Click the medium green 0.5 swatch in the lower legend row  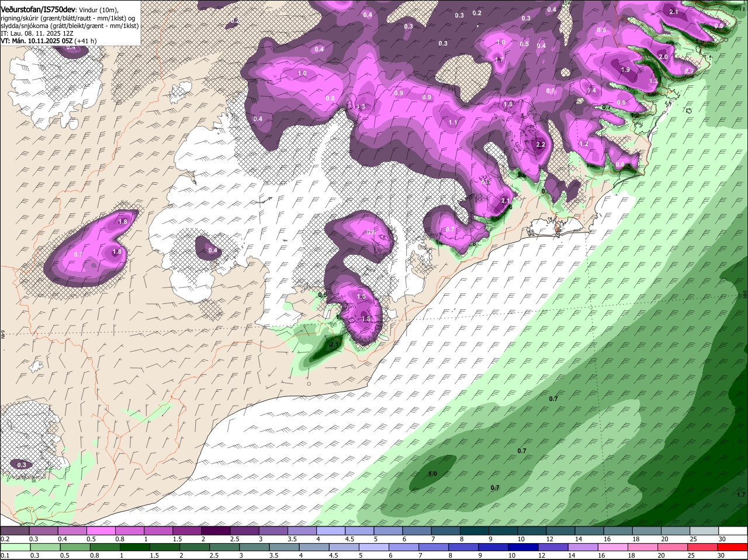click(75, 547)
